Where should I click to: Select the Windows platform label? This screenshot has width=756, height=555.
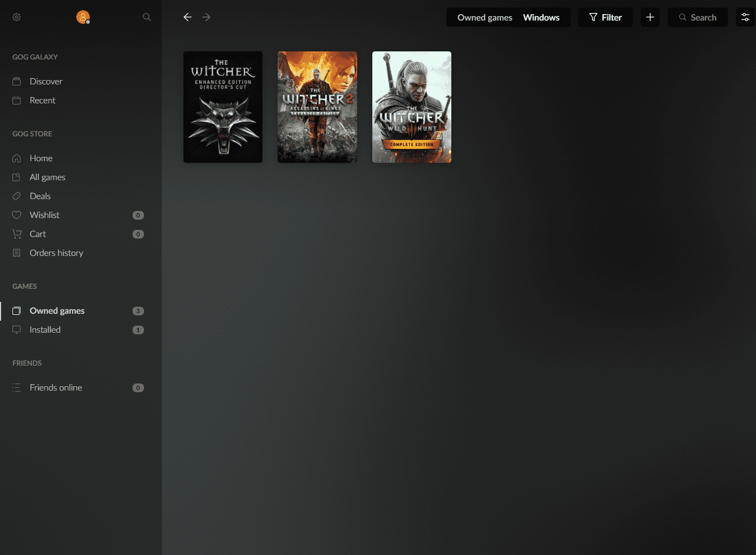point(541,17)
